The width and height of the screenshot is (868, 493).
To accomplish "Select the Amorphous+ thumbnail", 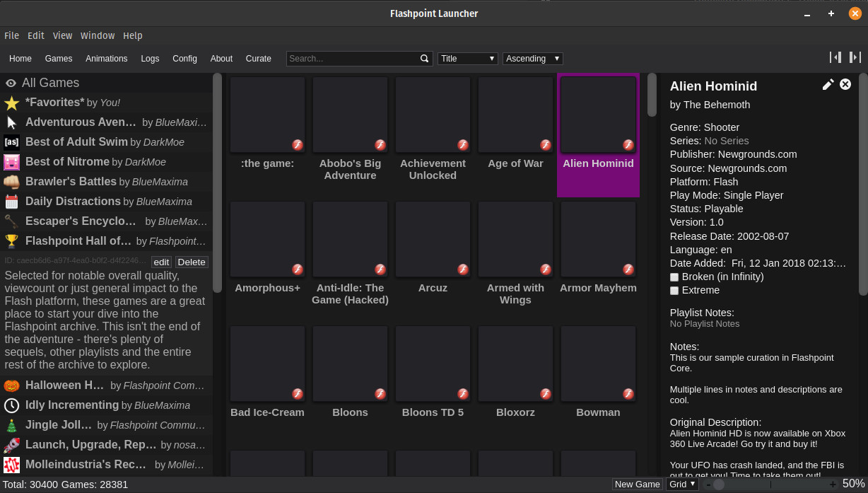I will [x=267, y=240].
